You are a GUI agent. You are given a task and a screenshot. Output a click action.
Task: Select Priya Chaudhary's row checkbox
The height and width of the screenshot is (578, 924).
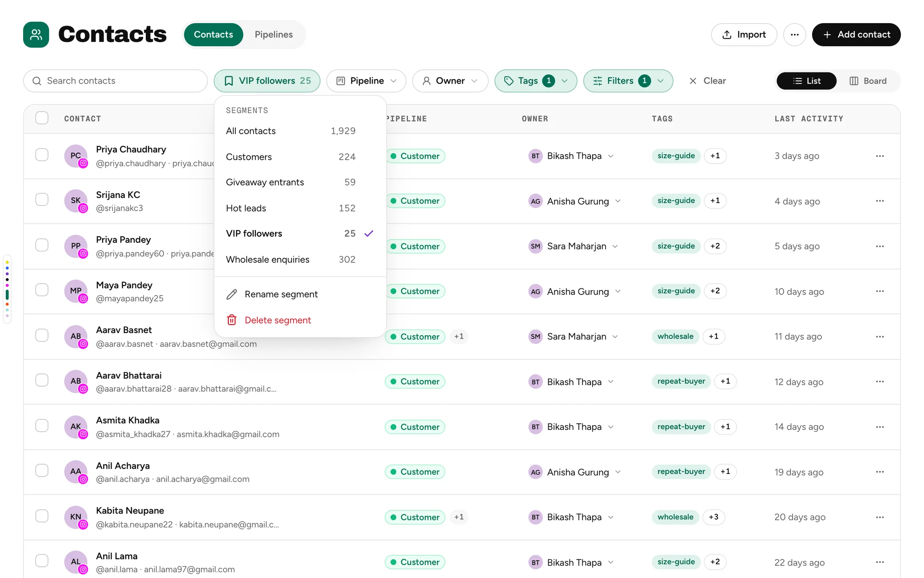click(x=42, y=155)
